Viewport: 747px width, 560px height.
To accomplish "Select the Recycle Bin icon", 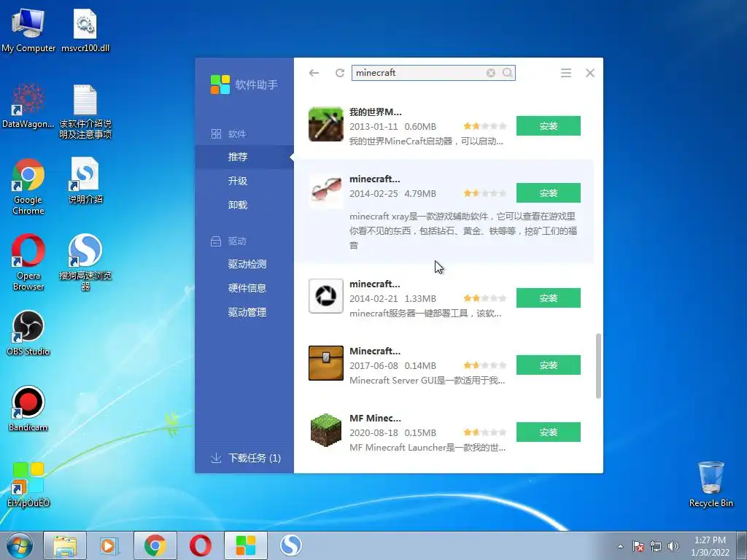I will click(711, 484).
